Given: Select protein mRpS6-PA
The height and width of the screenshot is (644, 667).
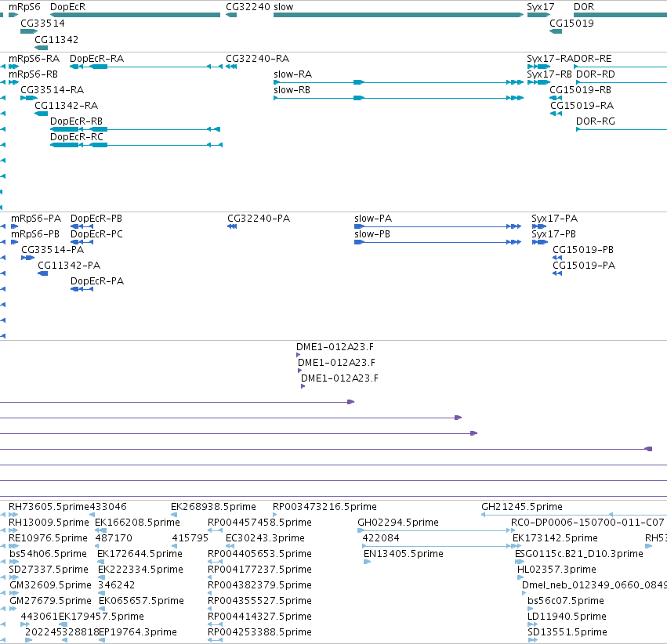Looking at the screenshot, I should tap(36, 218).
